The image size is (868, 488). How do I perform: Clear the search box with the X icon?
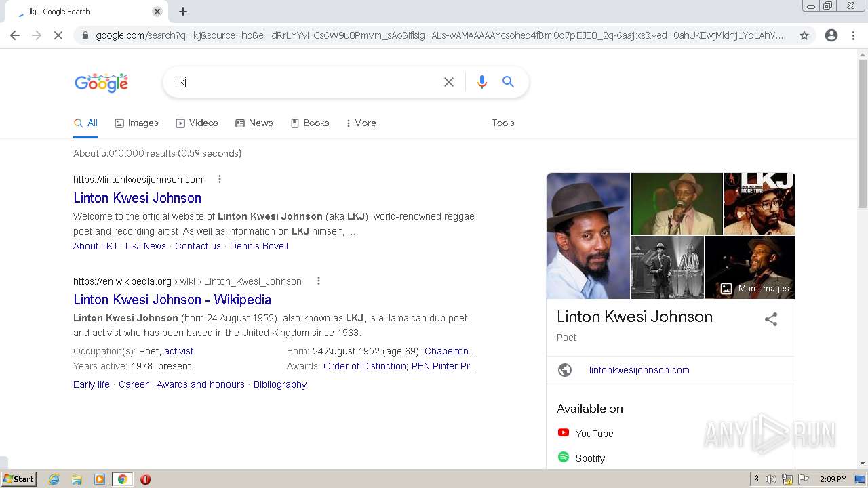click(x=449, y=82)
